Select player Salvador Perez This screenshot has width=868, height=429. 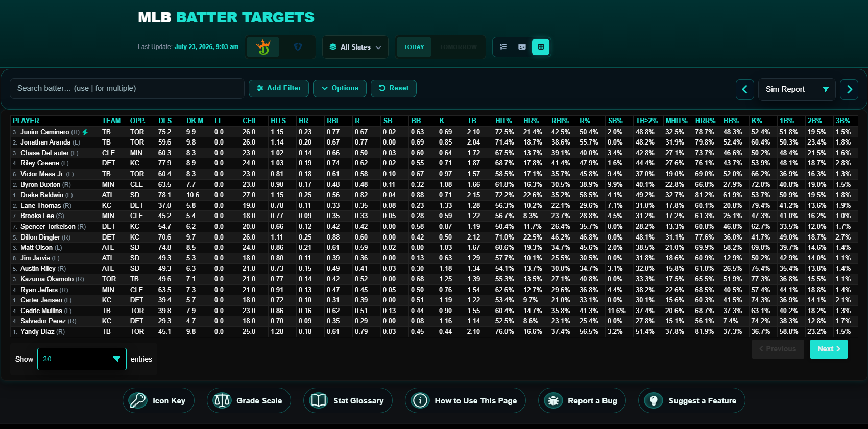click(43, 321)
